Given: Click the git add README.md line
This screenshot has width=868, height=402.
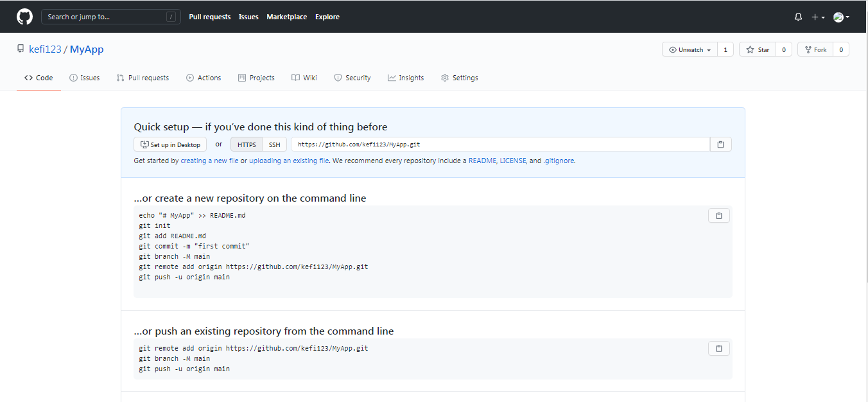Looking at the screenshot, I should click(172, 236).
